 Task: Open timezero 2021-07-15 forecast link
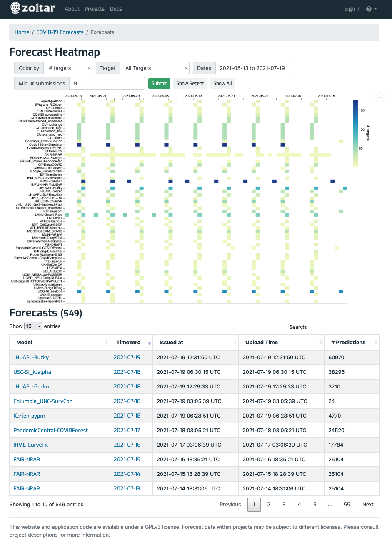(127, 459)
